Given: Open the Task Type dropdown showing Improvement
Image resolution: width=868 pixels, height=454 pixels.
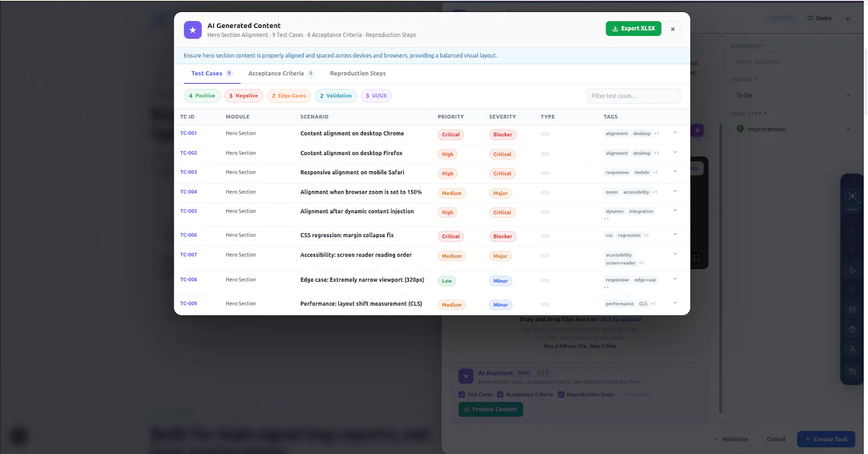Looking at the screenshot, I should [792, 129].
